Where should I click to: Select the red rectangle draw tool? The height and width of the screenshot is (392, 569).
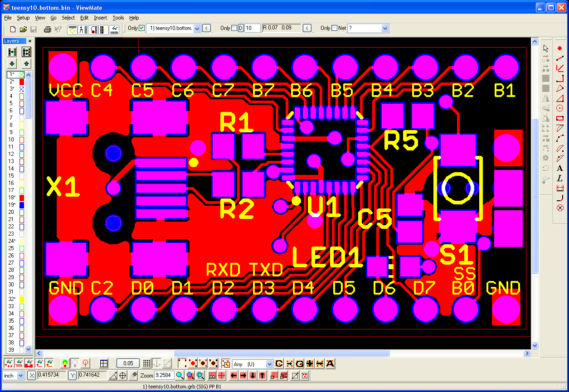click(559, 118)
